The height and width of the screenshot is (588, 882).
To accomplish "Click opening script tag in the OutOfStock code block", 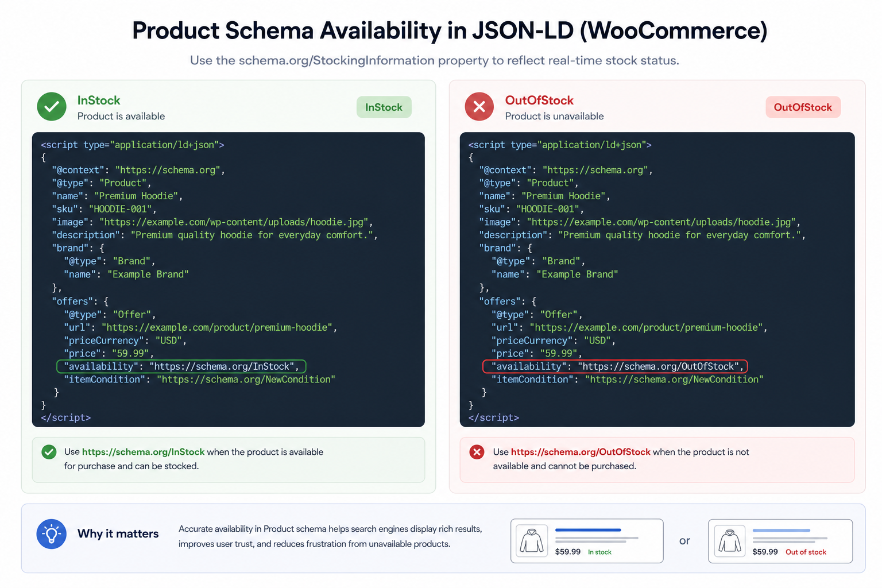I will click(x=560, y=145).
